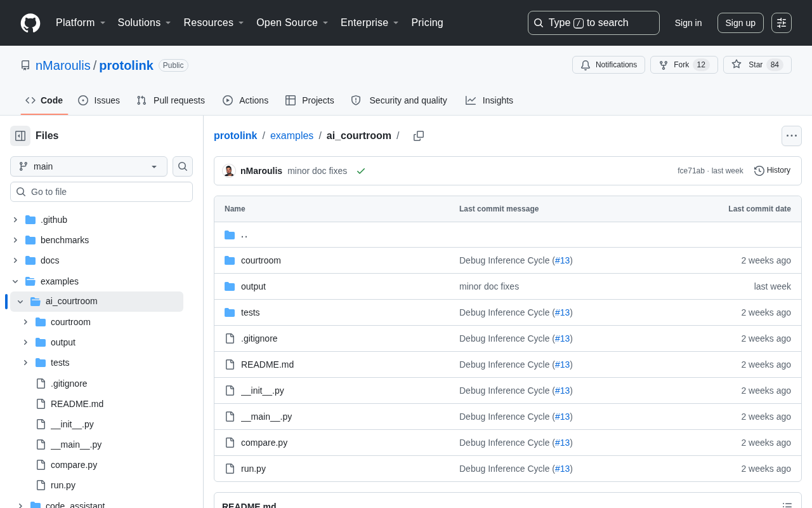
Task: Click the courtroom folder icon in file table
Action: tap(230, 260)
